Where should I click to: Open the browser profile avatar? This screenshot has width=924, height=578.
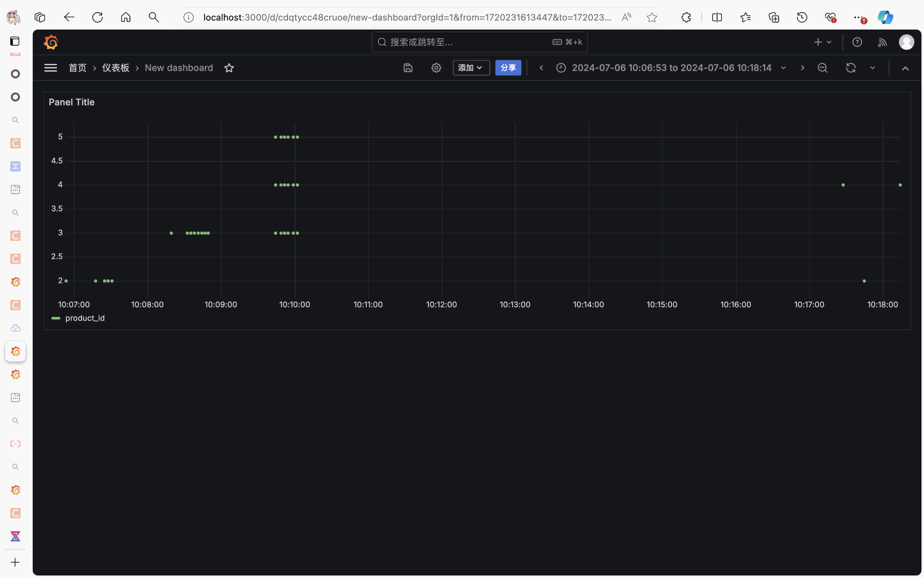pos(13,17)
